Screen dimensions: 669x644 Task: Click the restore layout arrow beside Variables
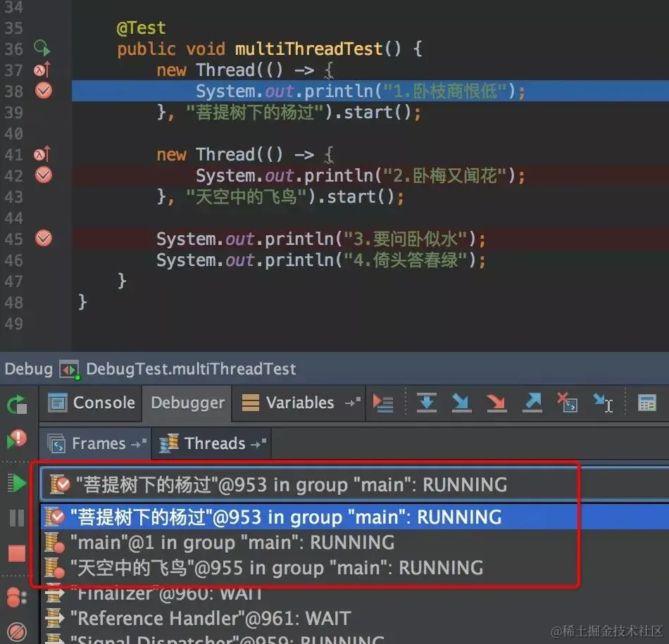(x=352, y=402)
